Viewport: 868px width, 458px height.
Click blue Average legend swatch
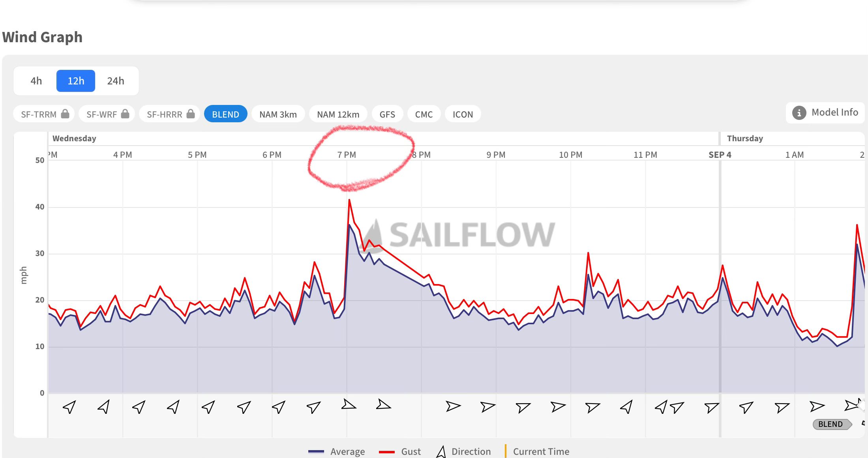point(316,452)
